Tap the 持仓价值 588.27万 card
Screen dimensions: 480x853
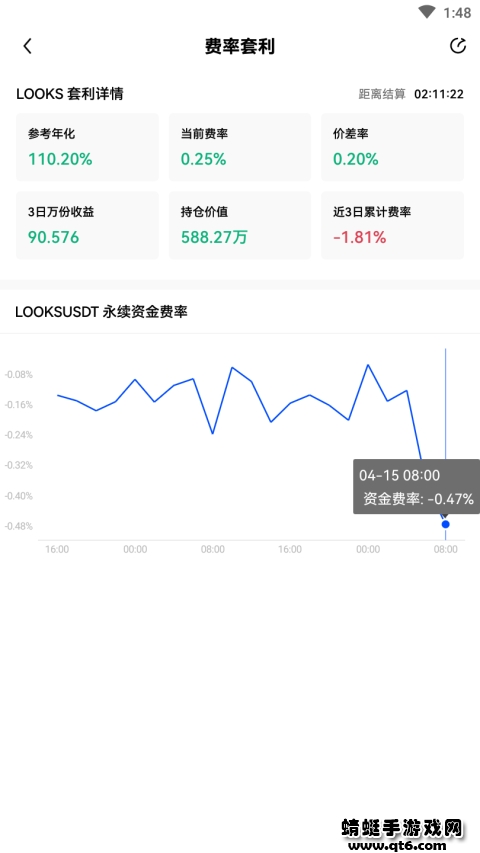(x=240, y=225)
